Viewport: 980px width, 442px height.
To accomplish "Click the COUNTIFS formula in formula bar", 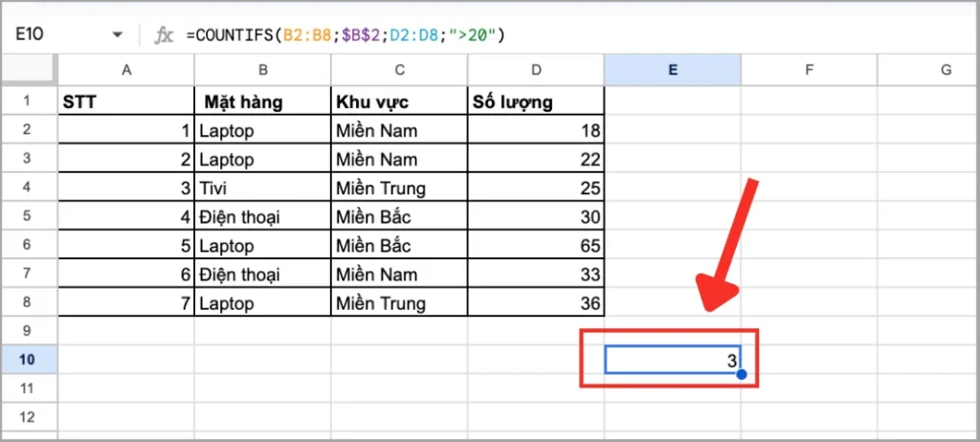I will coord(345,35).
